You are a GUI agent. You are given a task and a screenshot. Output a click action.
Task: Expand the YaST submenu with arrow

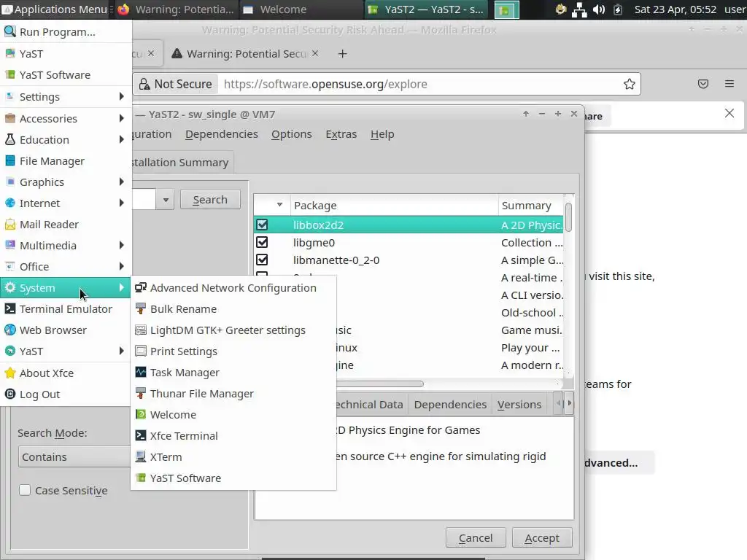coord(122,351)
